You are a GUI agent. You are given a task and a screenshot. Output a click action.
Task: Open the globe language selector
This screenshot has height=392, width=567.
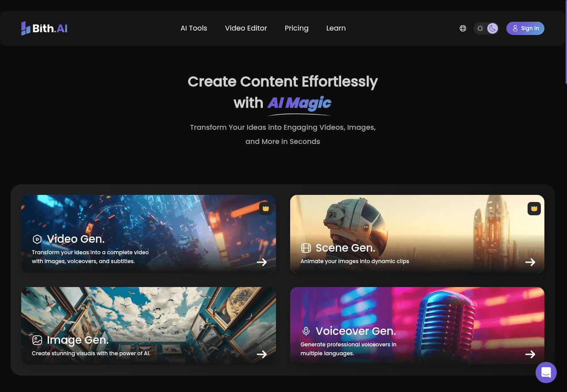(x=463, y=28)
